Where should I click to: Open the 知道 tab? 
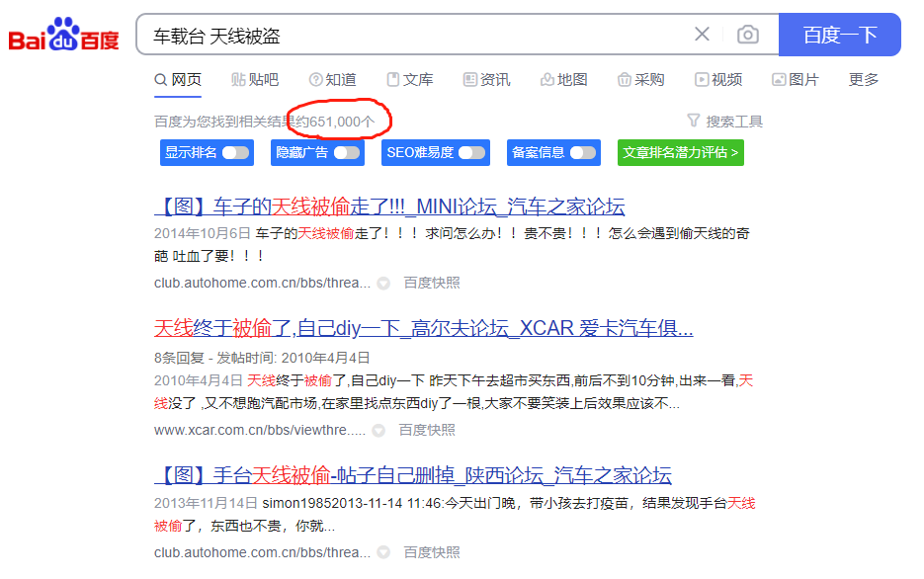coord(333,79)
